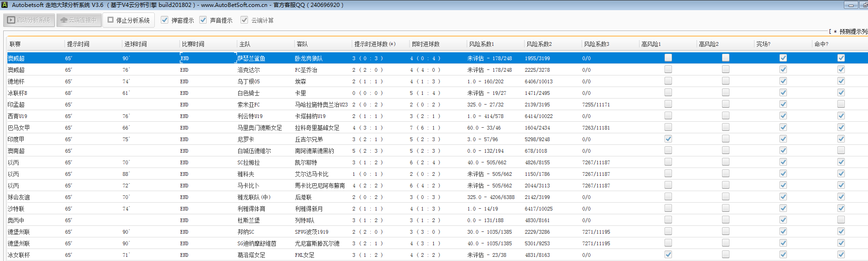Turn off the 声音提示 sound alert
The image size is (868, 261).
[x=203, y=20]
